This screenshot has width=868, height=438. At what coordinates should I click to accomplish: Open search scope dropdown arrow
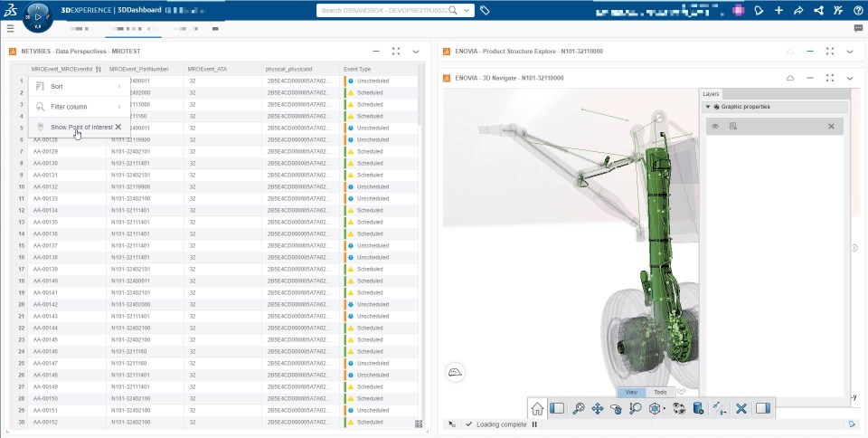(x=467, y=10)
